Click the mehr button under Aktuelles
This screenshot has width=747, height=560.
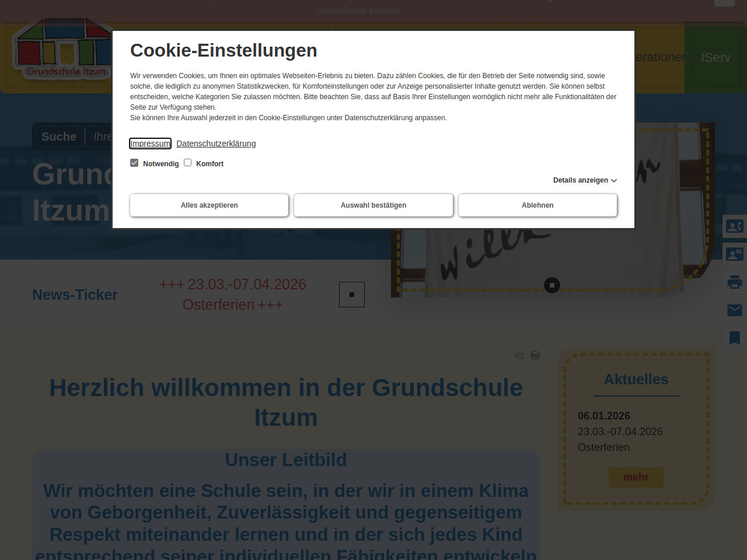[x=636, y=477]
